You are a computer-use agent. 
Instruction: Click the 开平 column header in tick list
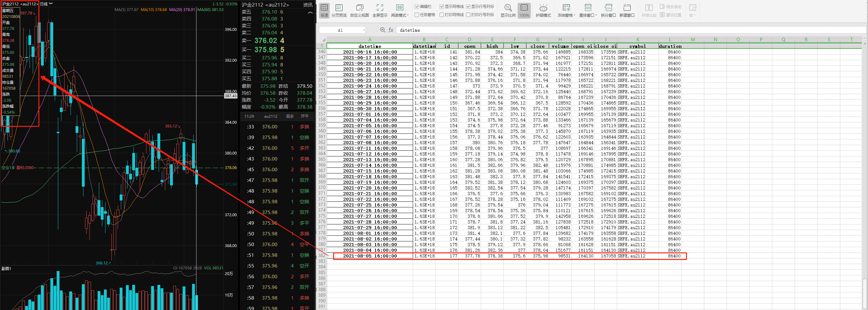[x=305, y=116]
